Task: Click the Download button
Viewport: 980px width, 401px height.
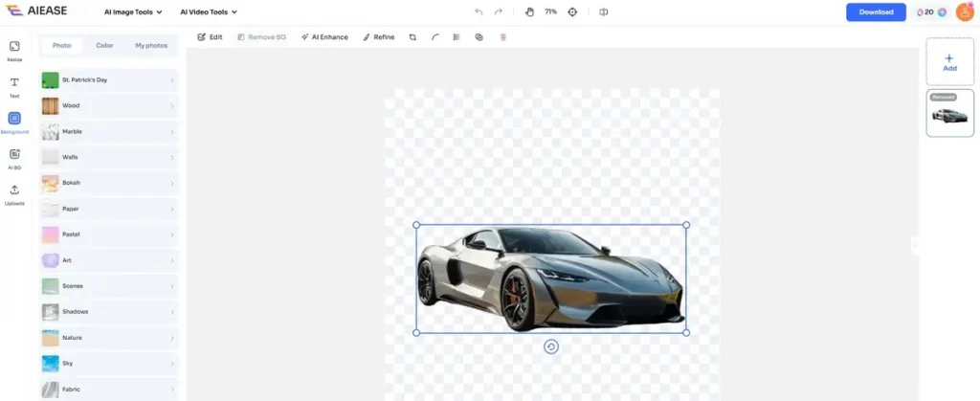Action: pos(875,12)
